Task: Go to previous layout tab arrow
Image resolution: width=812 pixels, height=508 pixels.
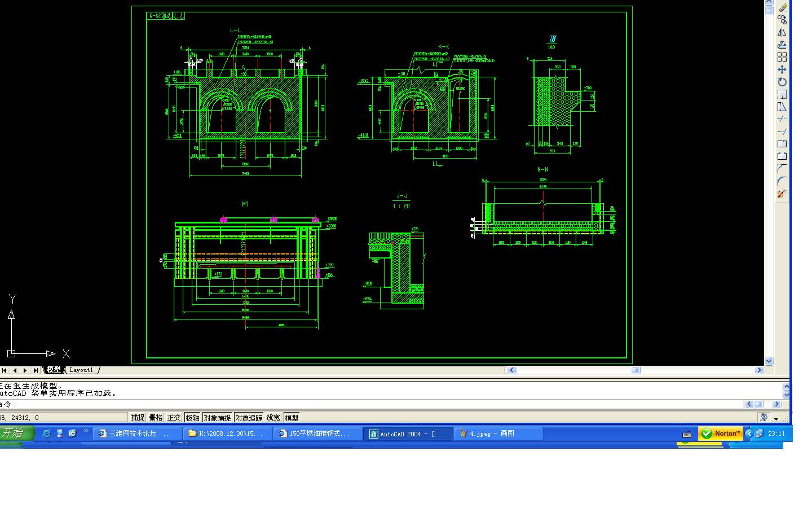Action: 15,370
